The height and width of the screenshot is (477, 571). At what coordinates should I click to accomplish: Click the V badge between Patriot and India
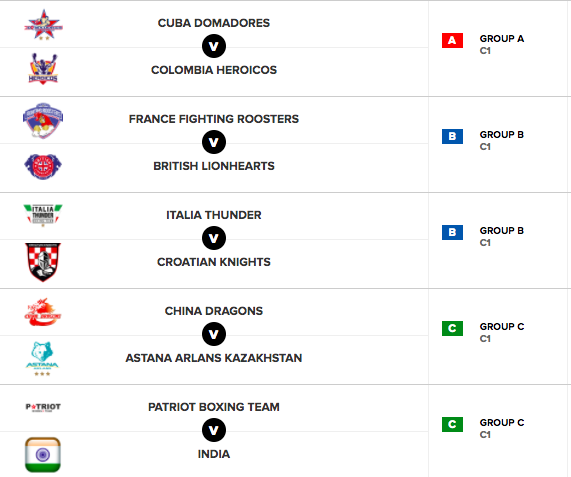pos(214,430)
